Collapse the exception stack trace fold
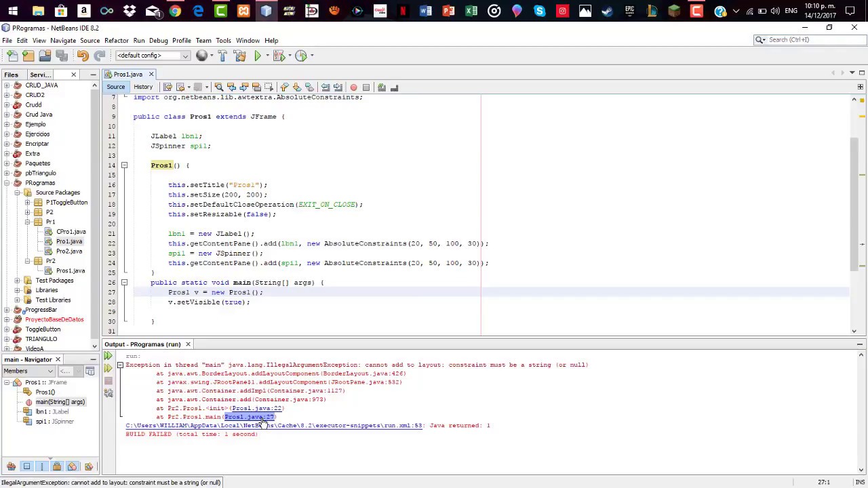Image resolution: width=868 pixels, height=488 pixels. click(120, 365)
